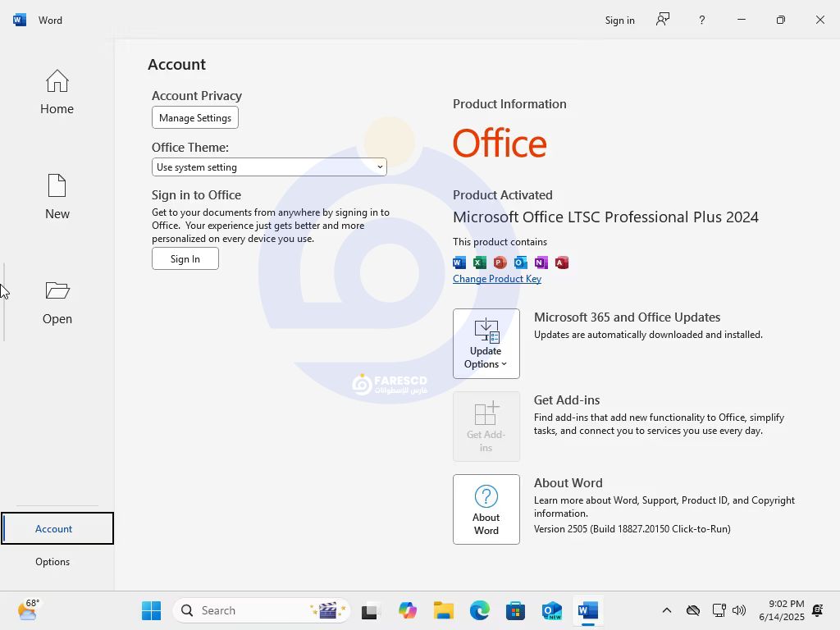Click the "Product Information" heading
The image size is (840, 630).
tap(509, 104)
